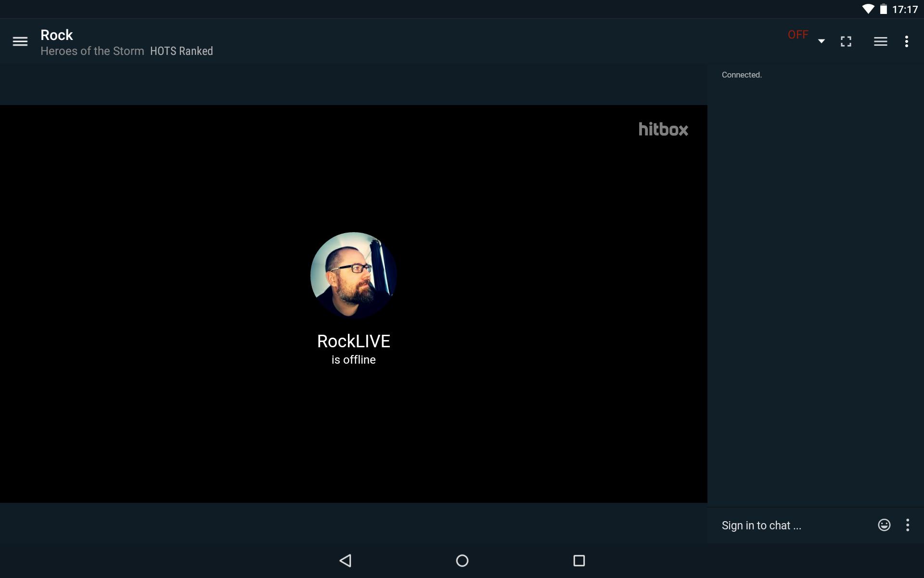Go to Android home screen
Viewport: 924px width, 578px height.
[462, 561]
